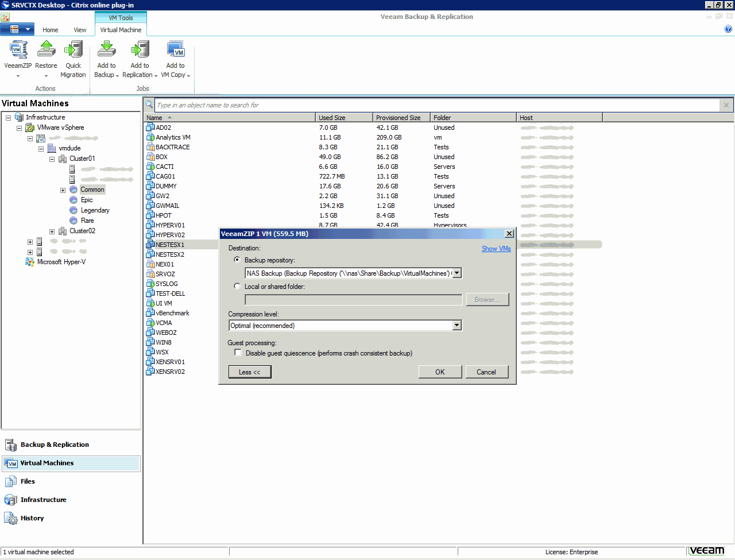Switch to the Virtual Machine tab
The width and height of the screenshot is (735, 560).
coord(121,30)
